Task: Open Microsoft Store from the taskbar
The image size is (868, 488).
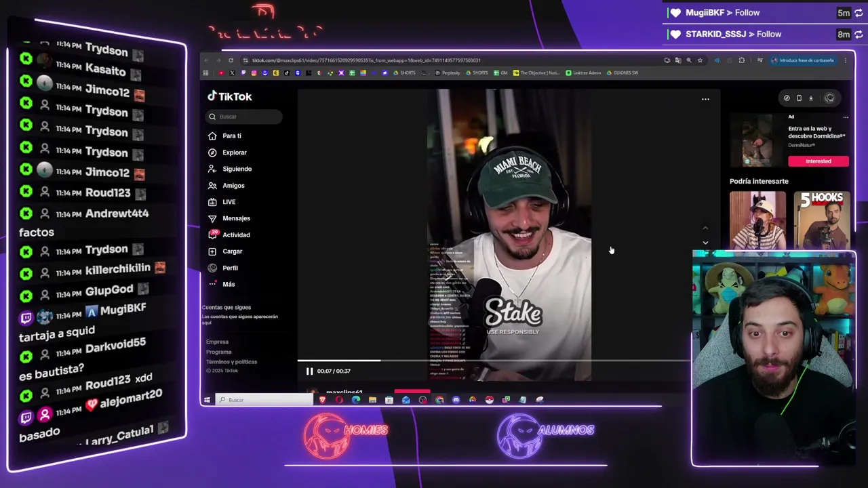Action: click(389, 400)
